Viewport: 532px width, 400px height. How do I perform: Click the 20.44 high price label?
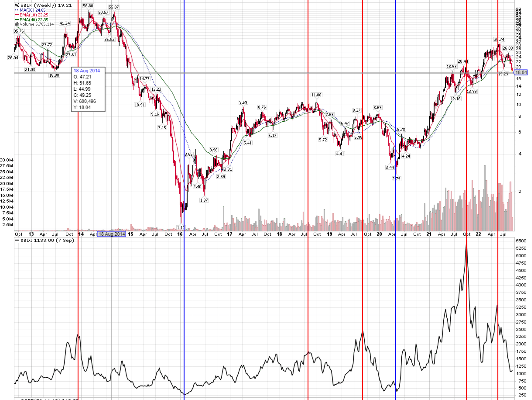463,62
